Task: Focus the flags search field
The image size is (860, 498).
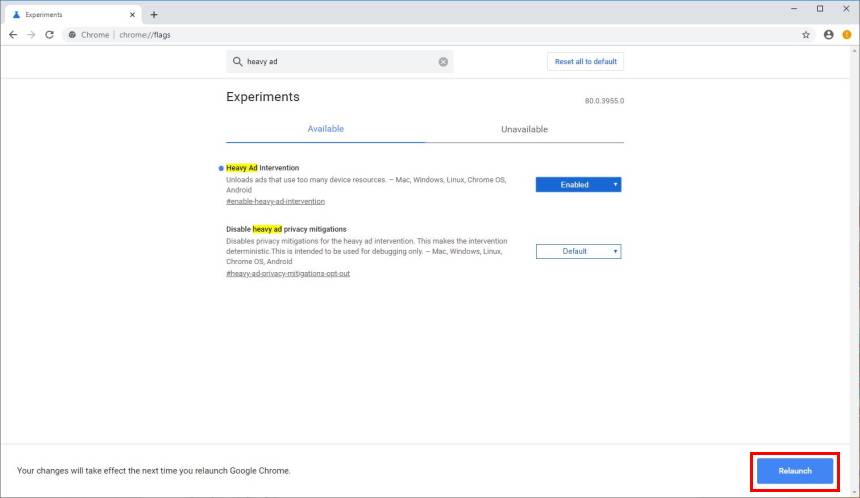Action: point(340,61)
